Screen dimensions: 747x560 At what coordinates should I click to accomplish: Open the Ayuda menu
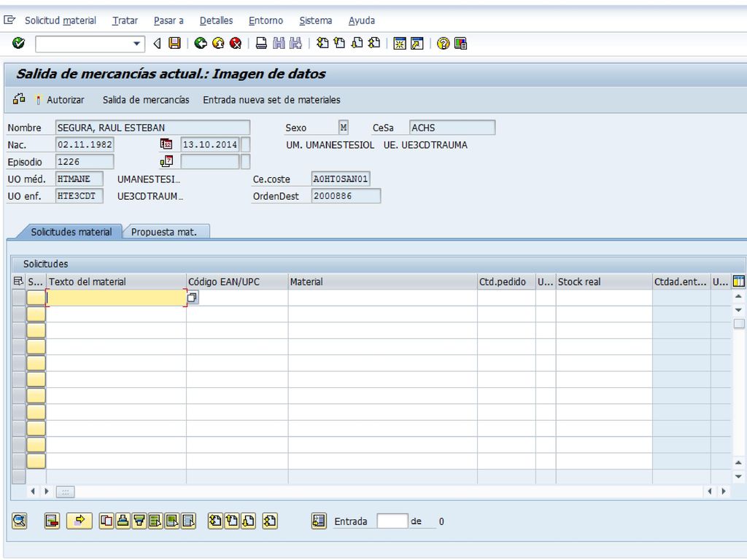coord(362,20)
